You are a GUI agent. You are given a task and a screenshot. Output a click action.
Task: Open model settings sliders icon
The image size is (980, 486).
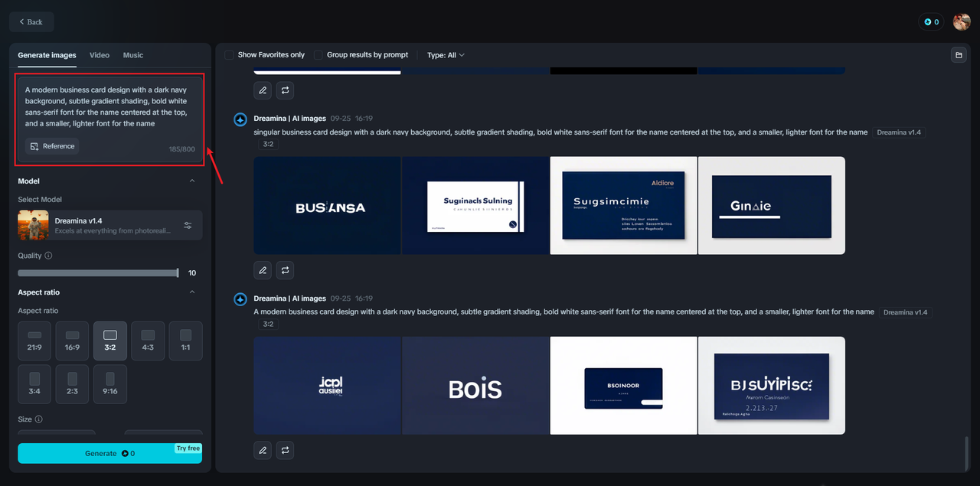click(x=188, y=225)
